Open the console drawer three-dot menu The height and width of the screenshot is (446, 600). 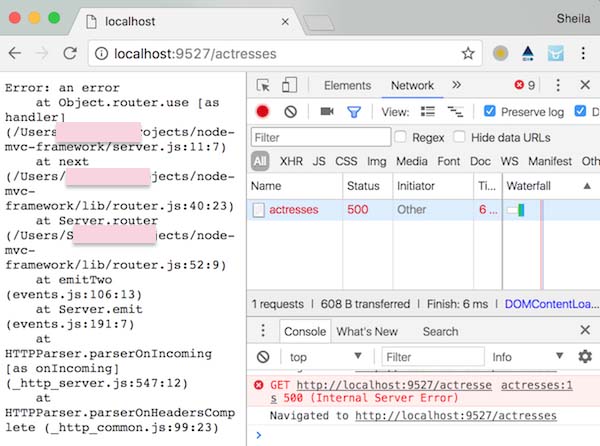263,330
